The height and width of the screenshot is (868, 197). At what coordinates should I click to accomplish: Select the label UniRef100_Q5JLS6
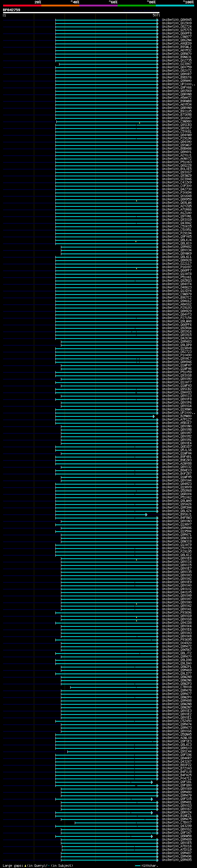coord(177,450)
